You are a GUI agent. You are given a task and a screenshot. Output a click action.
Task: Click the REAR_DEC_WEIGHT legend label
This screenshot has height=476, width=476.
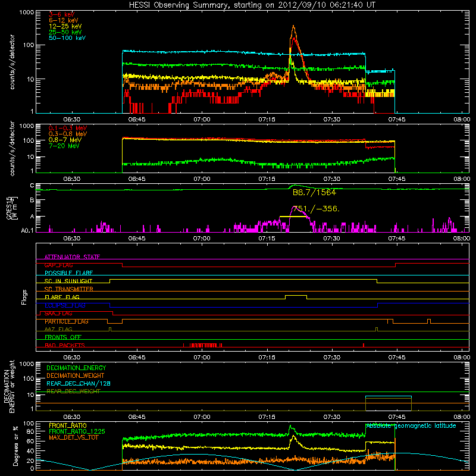[73, 392]
